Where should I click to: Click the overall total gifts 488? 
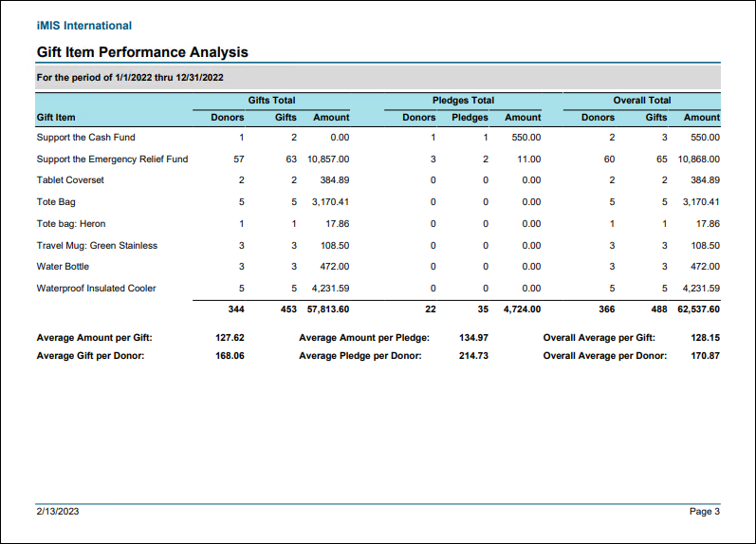[659, 310]
